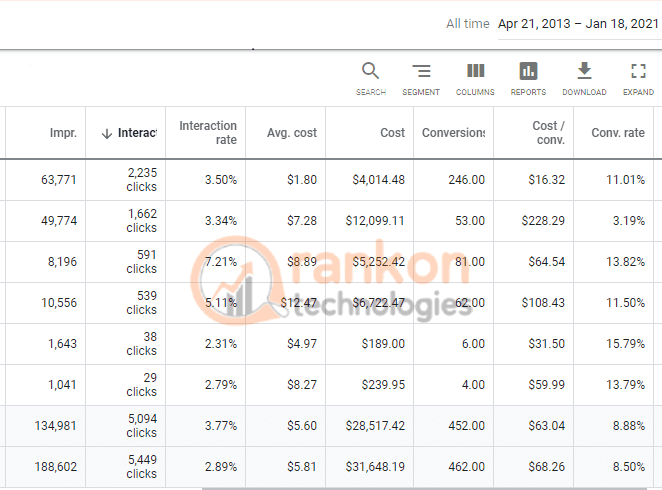
Task: Select the 2,235 clicks cell
Action: [x=141, y=180]
